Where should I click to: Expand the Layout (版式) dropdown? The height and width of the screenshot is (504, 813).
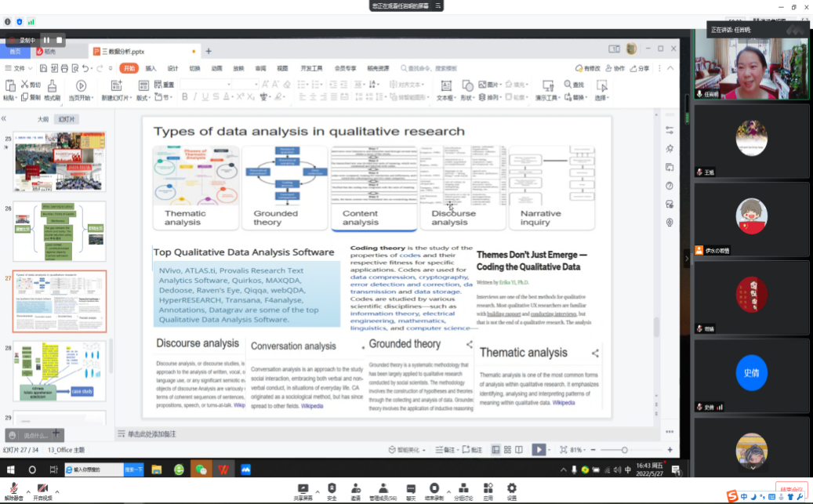[x=143, y=97]
